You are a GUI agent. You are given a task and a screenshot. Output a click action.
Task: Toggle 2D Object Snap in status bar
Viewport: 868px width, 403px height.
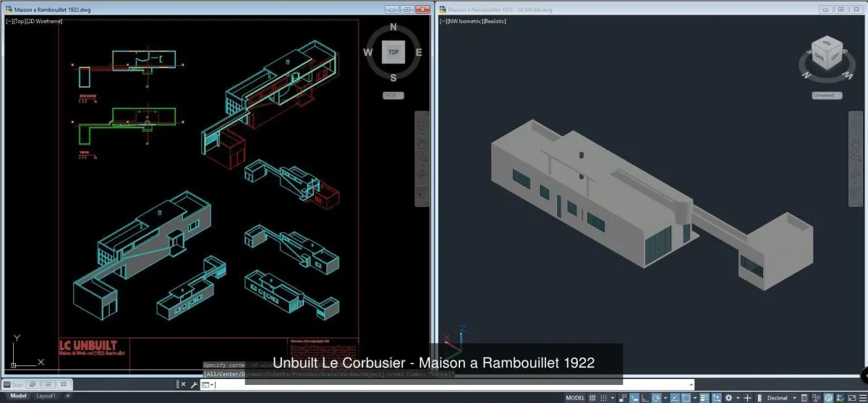(x=686, y=397)
